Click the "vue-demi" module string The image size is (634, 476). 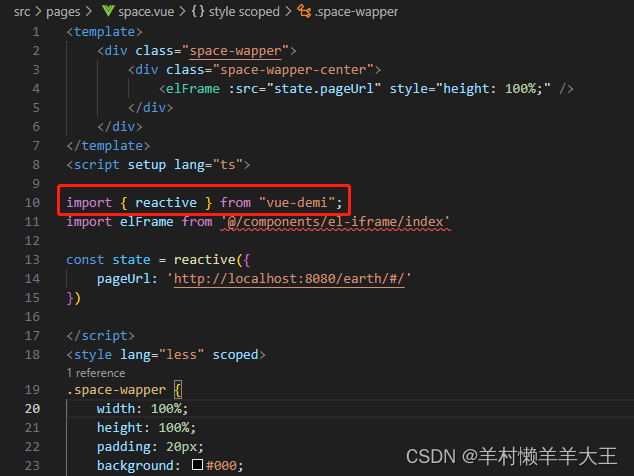pos(297,203)
